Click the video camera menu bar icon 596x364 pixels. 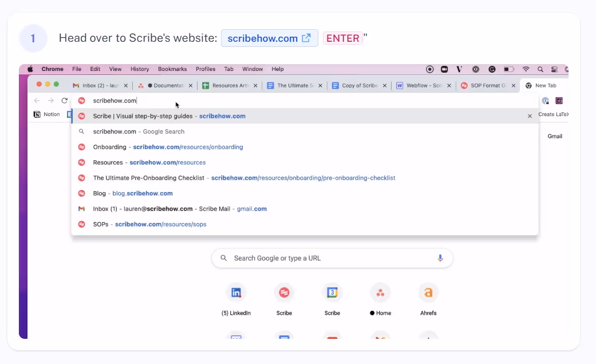pyautogui.click(x=444, y=69)
